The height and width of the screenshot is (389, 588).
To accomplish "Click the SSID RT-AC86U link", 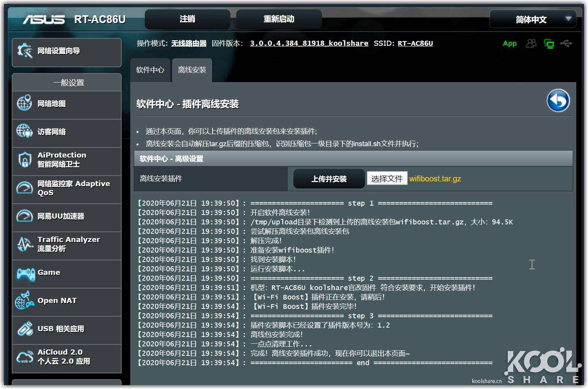I will pos(415,43).
